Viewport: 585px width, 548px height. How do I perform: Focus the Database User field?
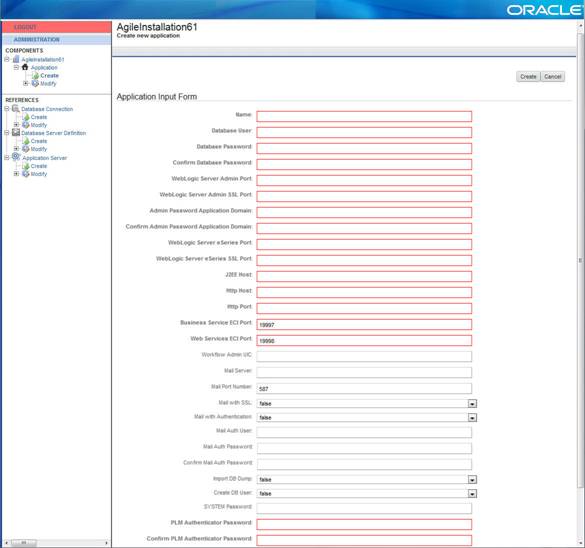coord(364,132)
